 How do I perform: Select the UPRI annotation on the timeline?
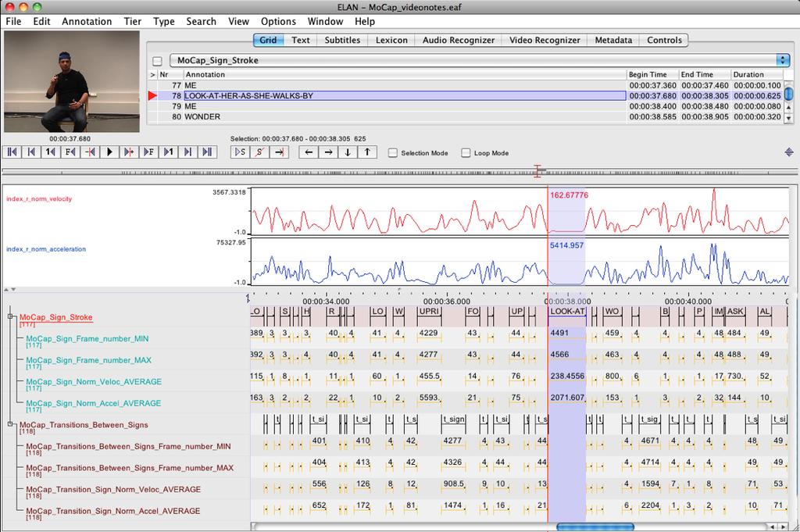pos(429,312)
